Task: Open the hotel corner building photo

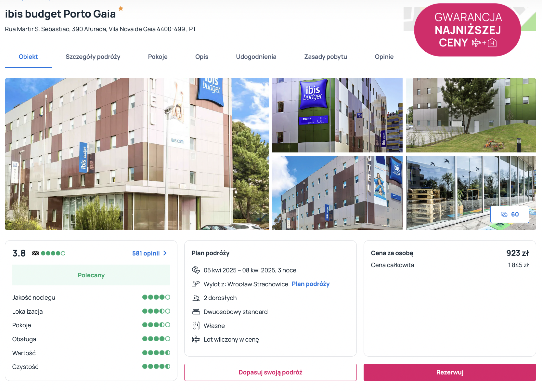Action: [x=337, y=193]
